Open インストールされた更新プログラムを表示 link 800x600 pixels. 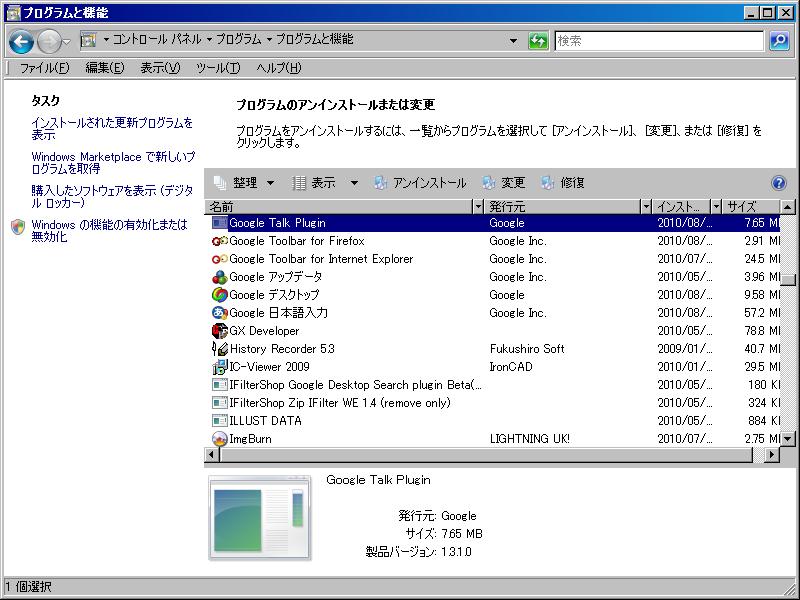coord(112,129)
